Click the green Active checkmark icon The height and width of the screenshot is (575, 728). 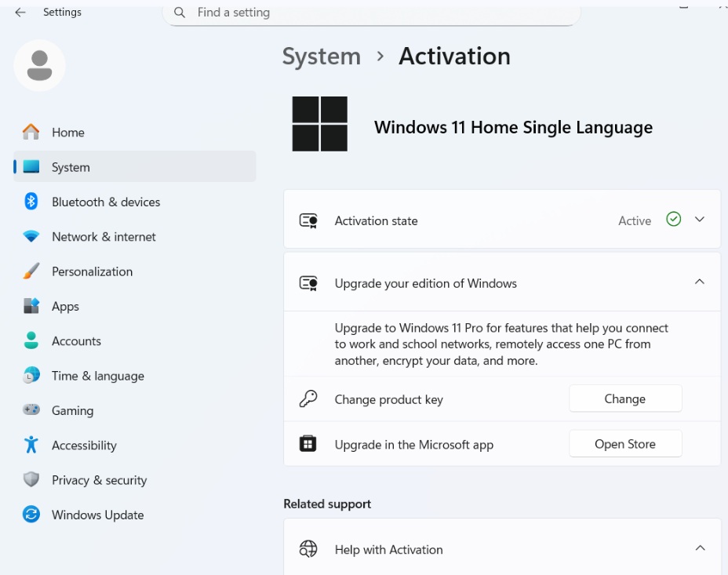(674, 219)
